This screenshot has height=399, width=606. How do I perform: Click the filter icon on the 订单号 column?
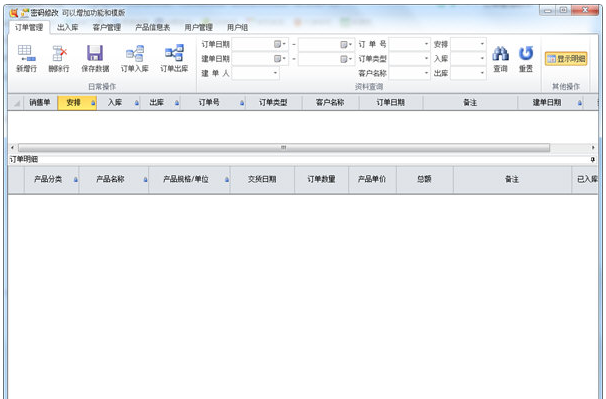pos(242,103)
